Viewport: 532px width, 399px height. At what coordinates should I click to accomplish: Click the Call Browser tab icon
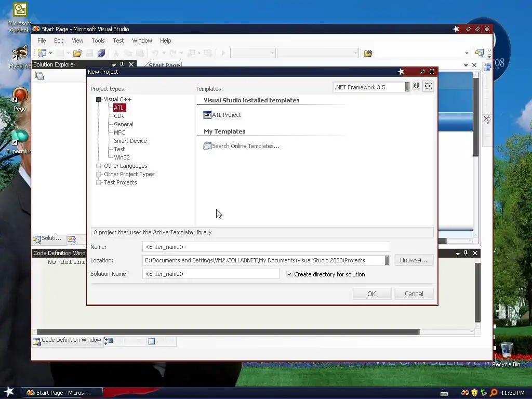tap(109, 341)
